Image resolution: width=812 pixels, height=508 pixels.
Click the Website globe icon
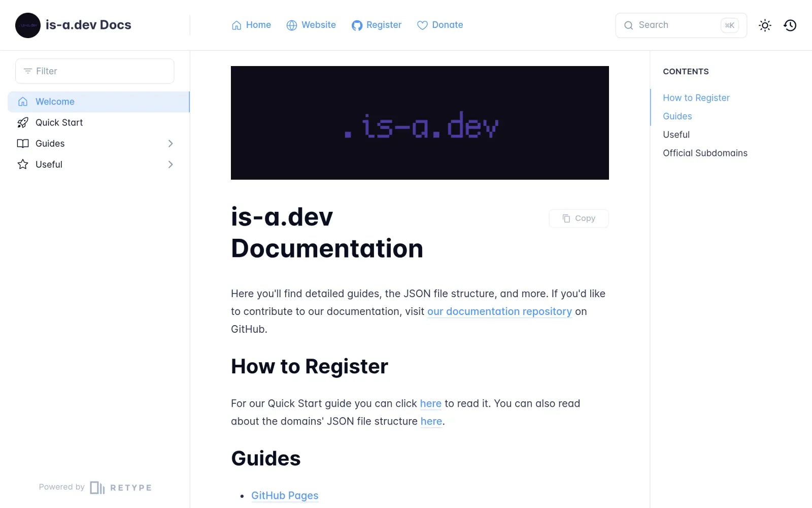[292, 25]
